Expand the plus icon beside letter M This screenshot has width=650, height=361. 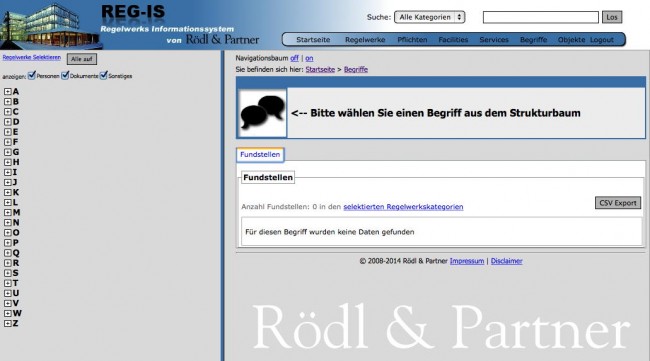pyautogui.click(x=7, y=213)
